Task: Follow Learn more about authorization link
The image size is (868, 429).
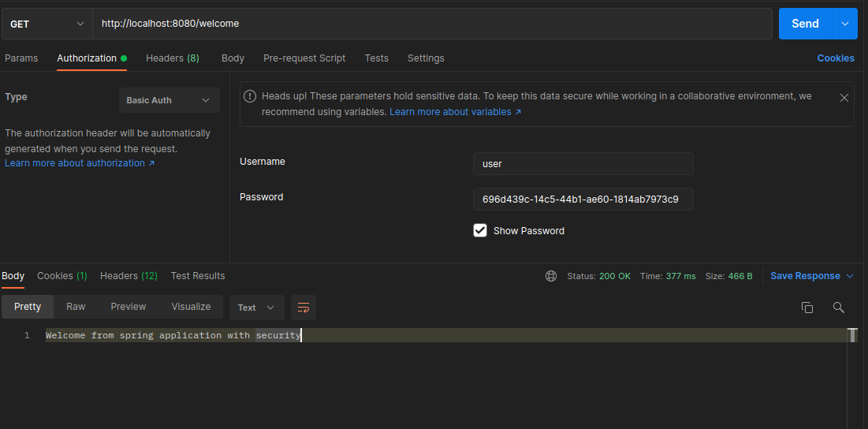Action: coord(79,163)
